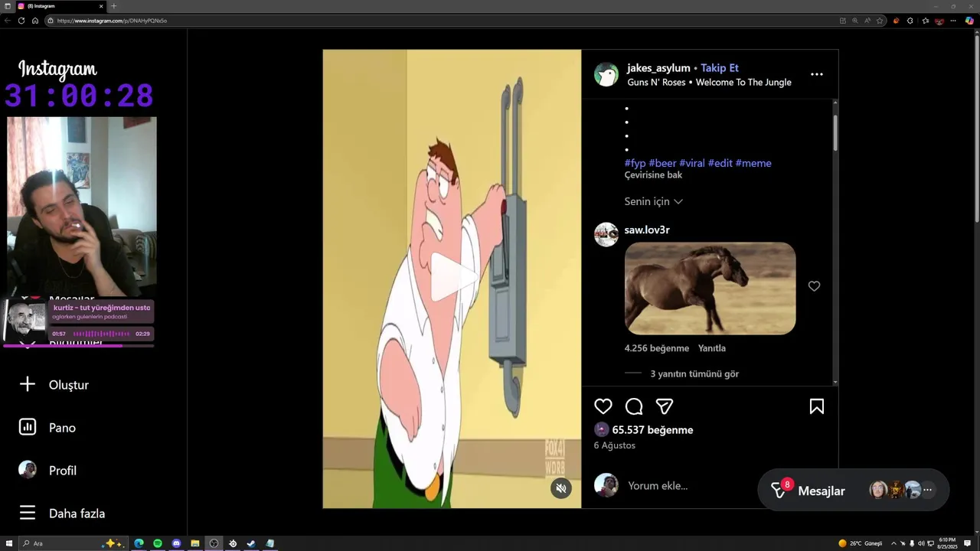Open Steam from taskbar
The width and height of the screenshot is (980, 551).
click(x=251, y=543)
